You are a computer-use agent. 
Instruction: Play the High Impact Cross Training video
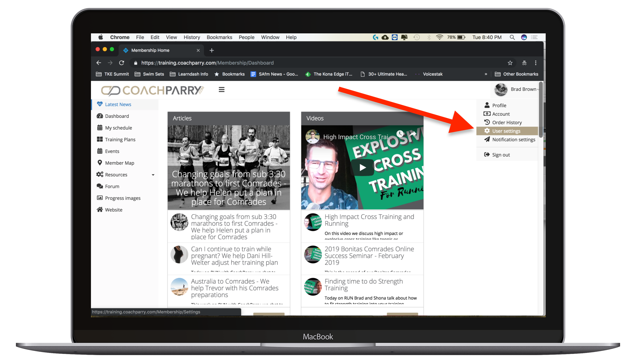[363, 167]
